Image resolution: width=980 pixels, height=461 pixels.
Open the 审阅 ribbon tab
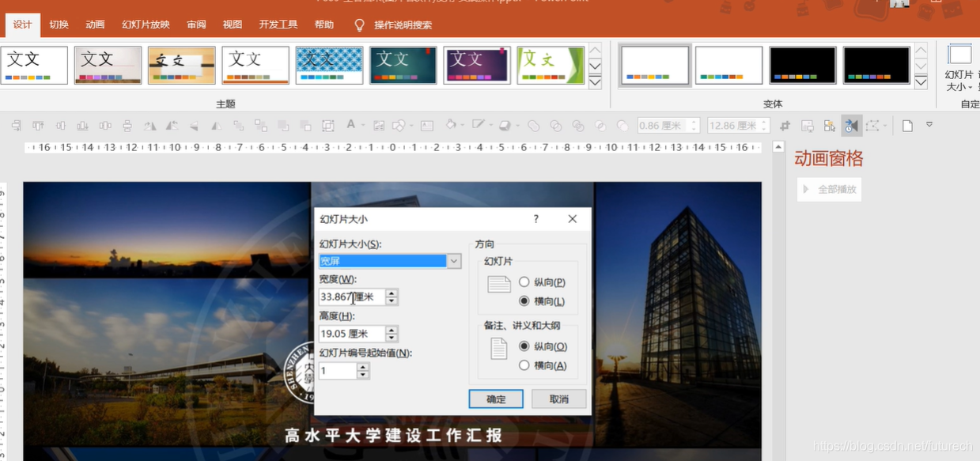tap(196, 25)
